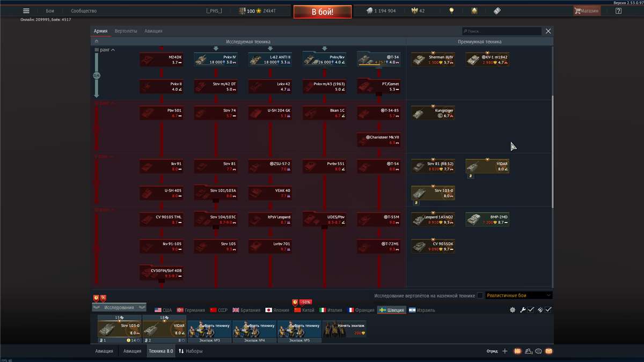The image size is (644, 362).
Task: Click the plus icon to add squad member
Action: pos(504,351)
